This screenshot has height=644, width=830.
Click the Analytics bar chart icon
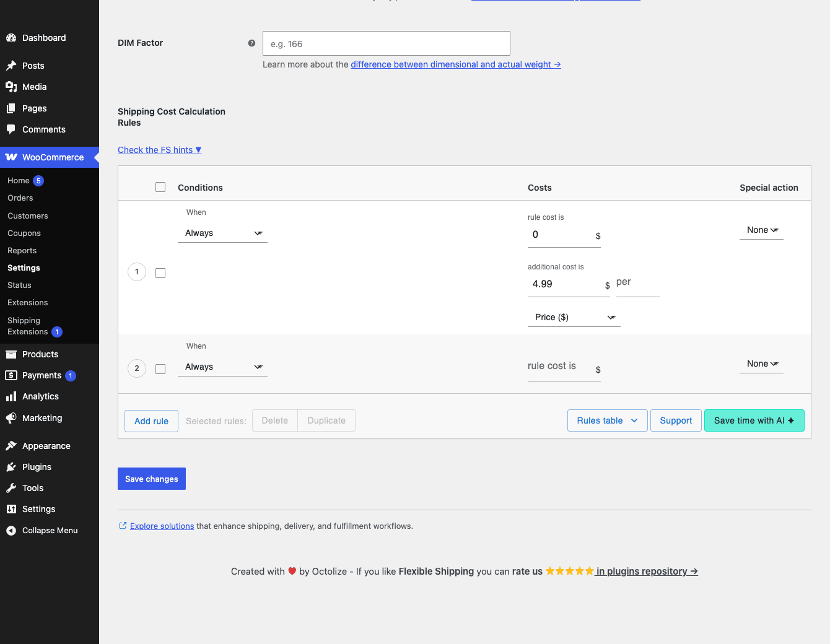click(11, 396)
